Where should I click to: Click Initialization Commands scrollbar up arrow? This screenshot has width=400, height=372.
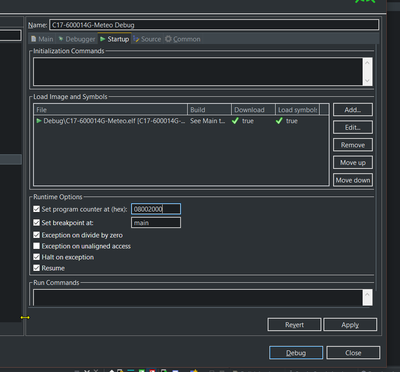pyautogui.click(x=367, y=63)
